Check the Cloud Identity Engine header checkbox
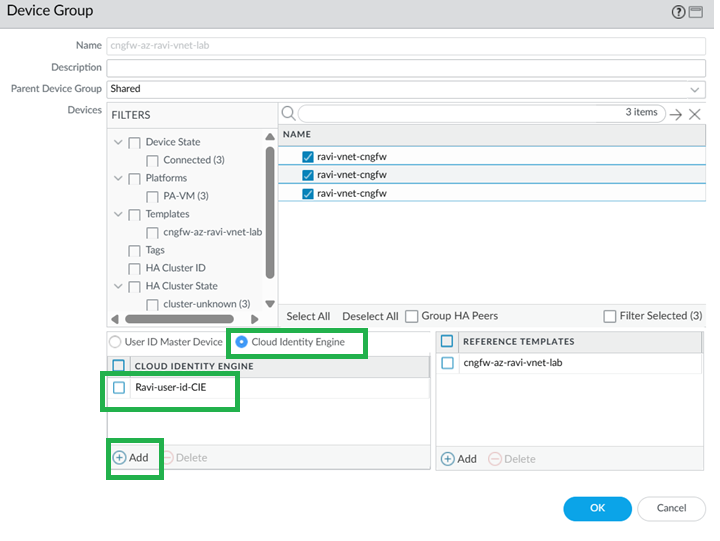The image size is (720, 541). [x=118, y=366]
